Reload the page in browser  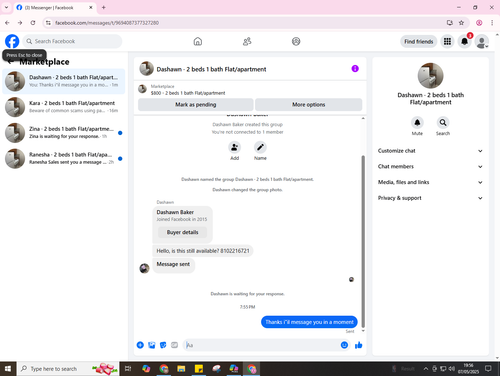coord(33,23)
